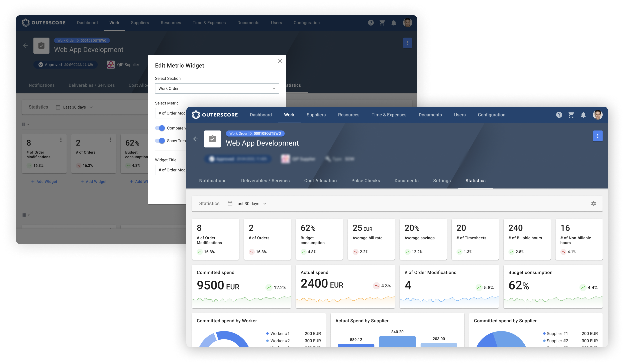Open the grid layout dropdown in back window
Viewport: 624px width, 364px height.
25,124
